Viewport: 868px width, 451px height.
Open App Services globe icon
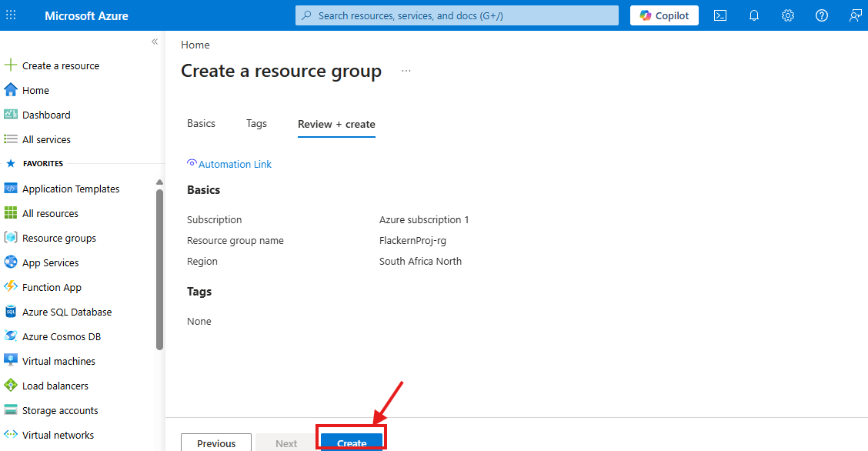point(11,262)
